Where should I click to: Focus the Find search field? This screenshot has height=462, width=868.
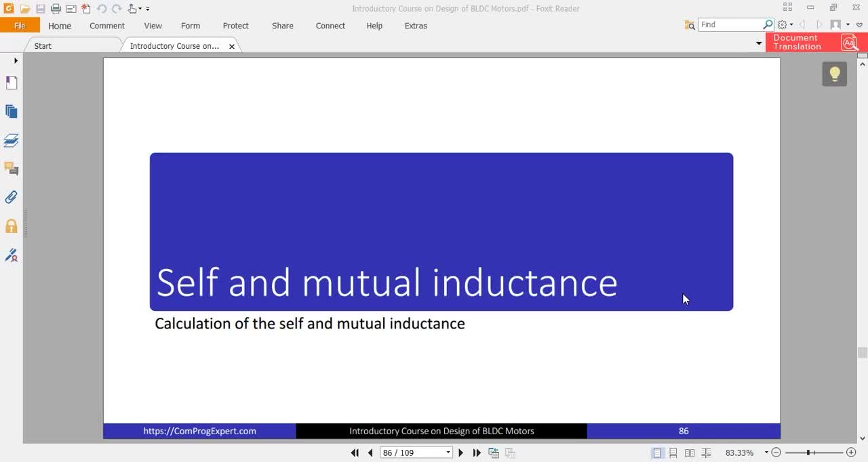click(731, 24)
